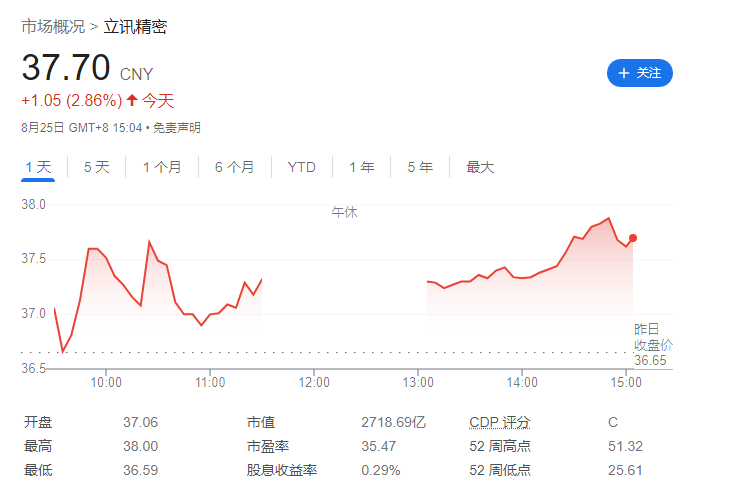Select the 6 个月 chart tab
Viewport: 731px width, 498px height.
point(234,167)
